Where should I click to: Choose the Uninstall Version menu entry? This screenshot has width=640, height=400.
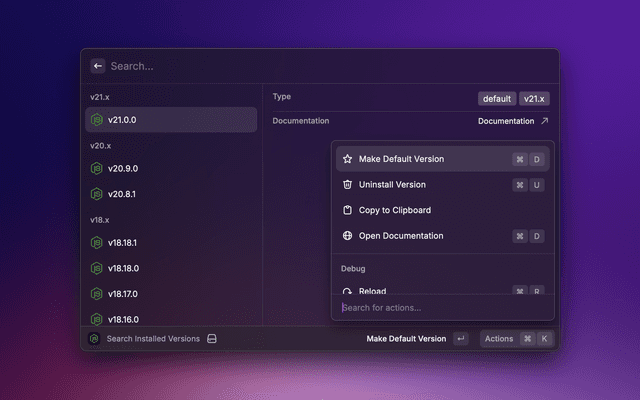(x=392, y=185)
